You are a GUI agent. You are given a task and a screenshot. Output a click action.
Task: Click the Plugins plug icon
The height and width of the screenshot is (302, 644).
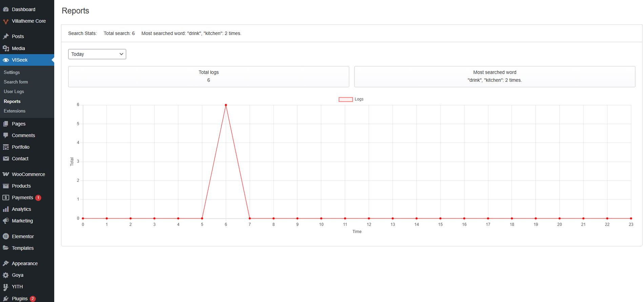coord(6,299)
